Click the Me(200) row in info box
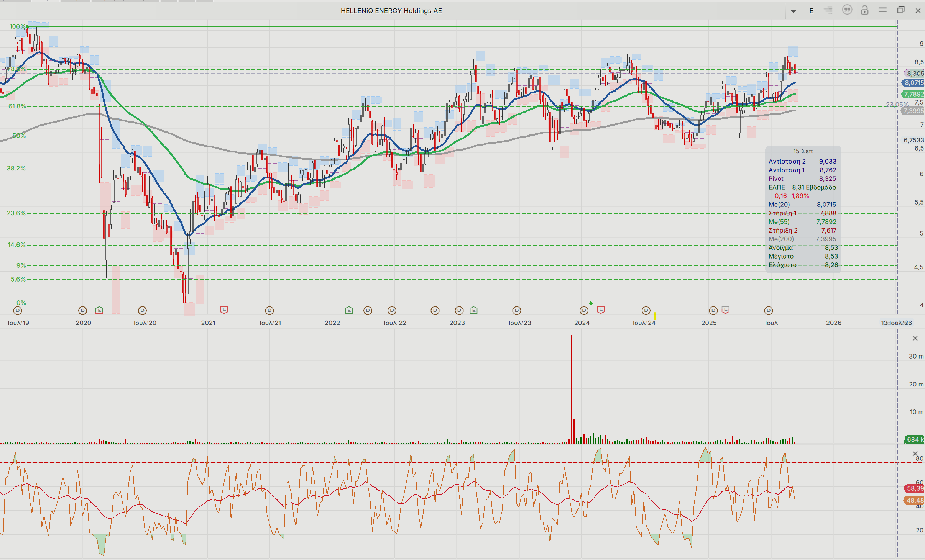Screen dimensions: 925x560 pyautogui.click(x=802, y=239)
